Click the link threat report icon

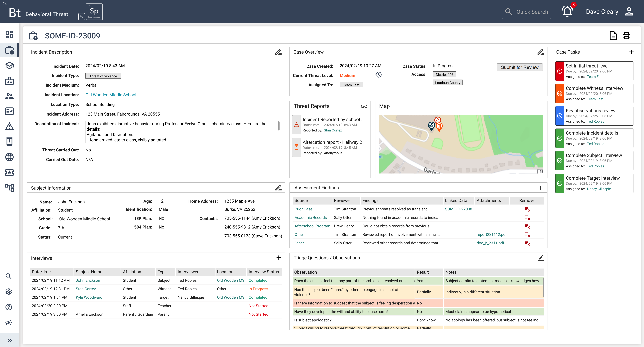(x=364, y=106)
